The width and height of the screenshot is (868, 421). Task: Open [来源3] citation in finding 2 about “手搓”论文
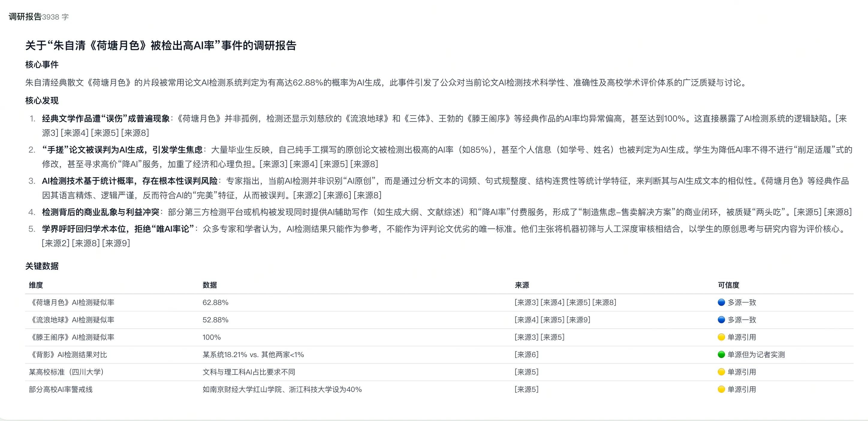274,164
